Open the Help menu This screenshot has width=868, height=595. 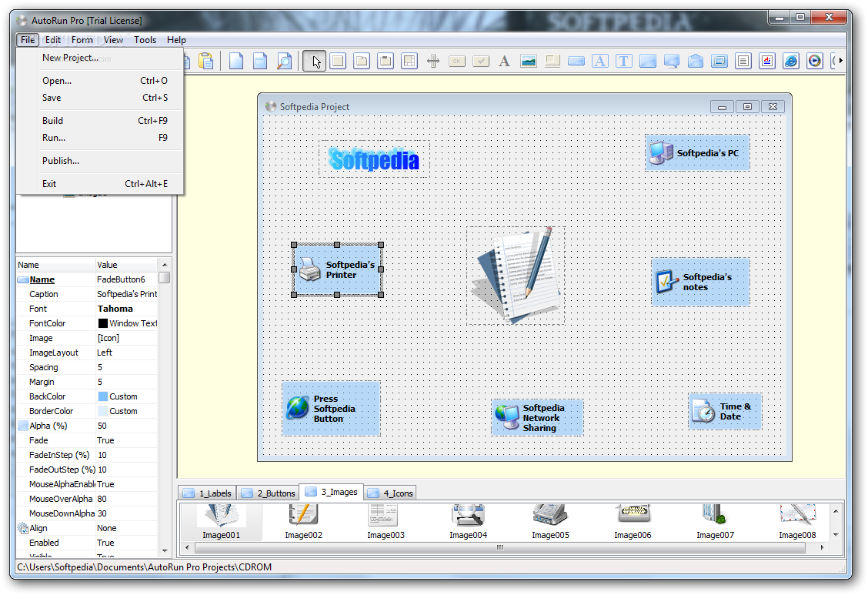176,40
